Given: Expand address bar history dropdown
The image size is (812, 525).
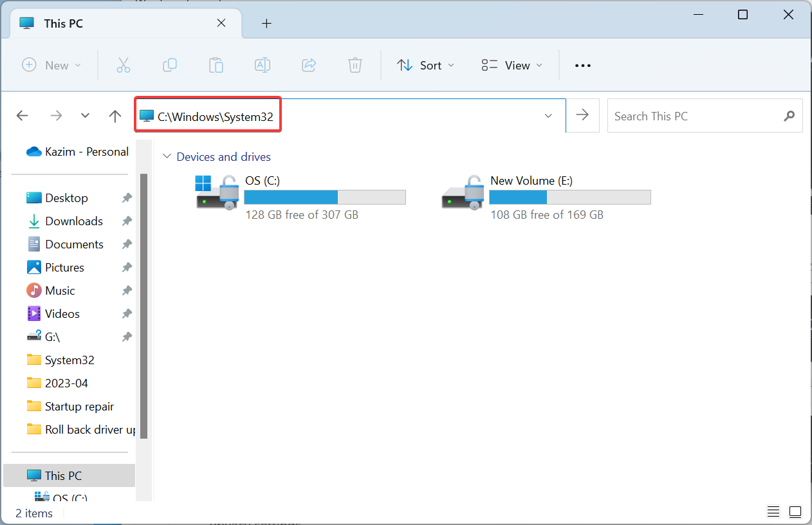Looking at the screenshot, I should [x=548, y=116].
